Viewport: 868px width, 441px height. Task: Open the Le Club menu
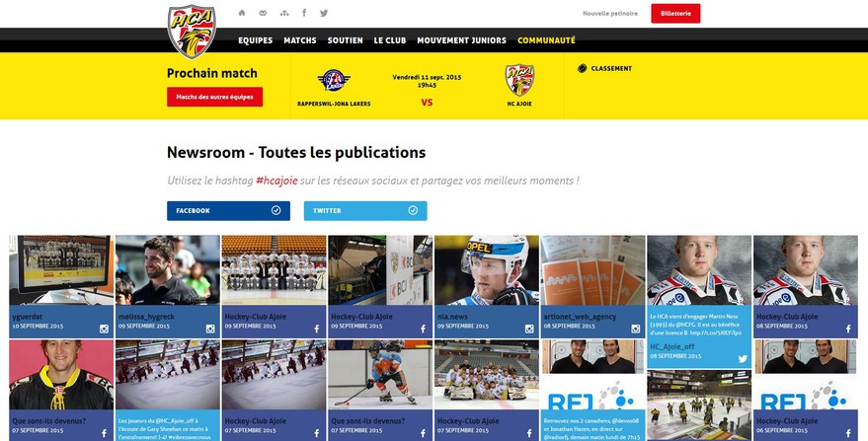click(x=390, y=40)
